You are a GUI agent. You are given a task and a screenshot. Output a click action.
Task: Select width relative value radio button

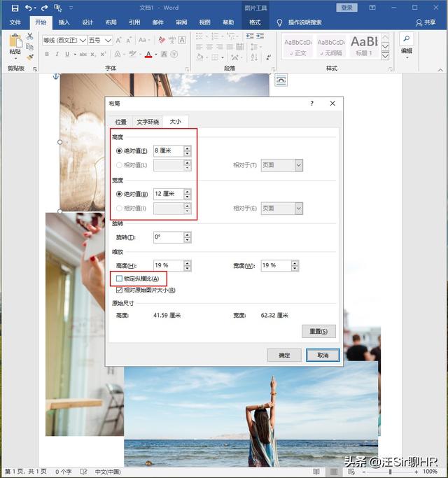(x=119, y=209)
